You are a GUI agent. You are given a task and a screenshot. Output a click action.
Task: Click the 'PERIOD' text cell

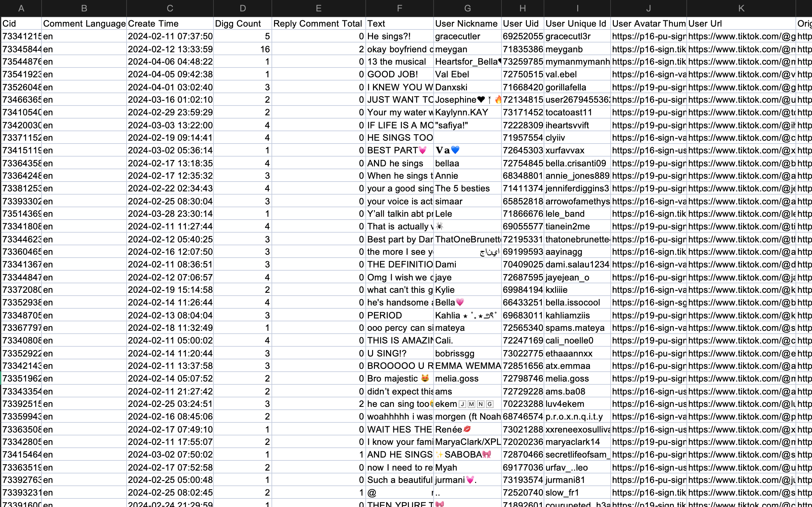(399, 315)
